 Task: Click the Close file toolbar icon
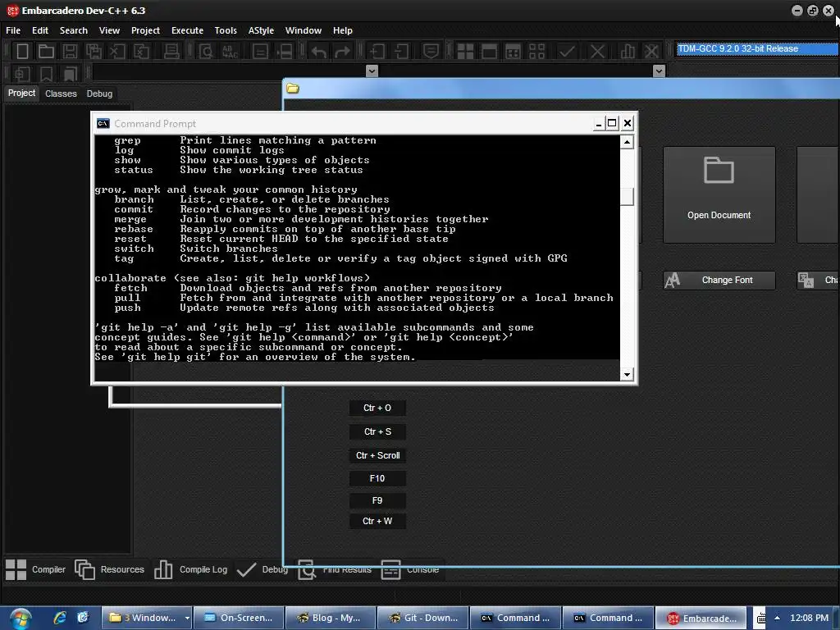pos(117,52)
